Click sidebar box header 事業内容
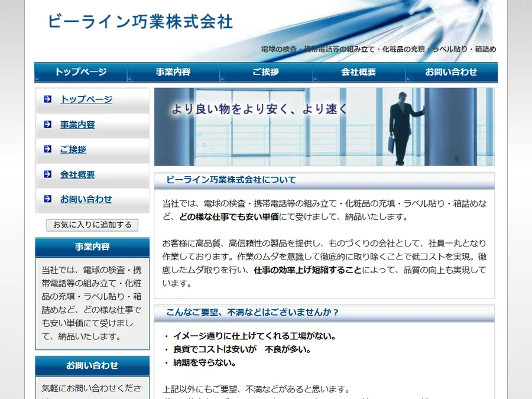 click(x=92, y=247)
